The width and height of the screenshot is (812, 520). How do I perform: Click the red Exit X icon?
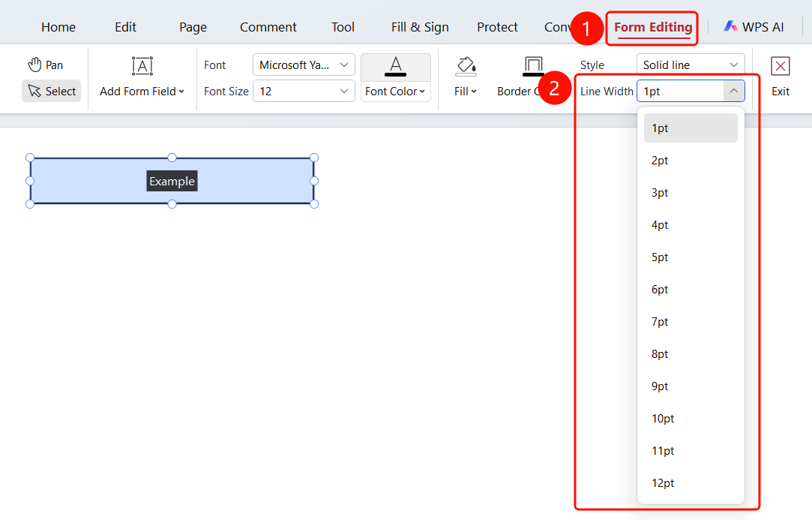click(x=781, y=66)
